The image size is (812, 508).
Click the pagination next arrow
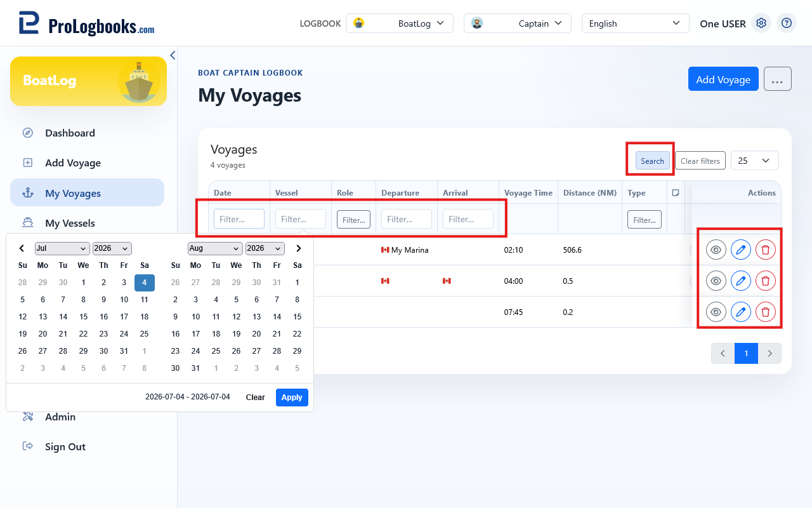[x=770, y=354]
